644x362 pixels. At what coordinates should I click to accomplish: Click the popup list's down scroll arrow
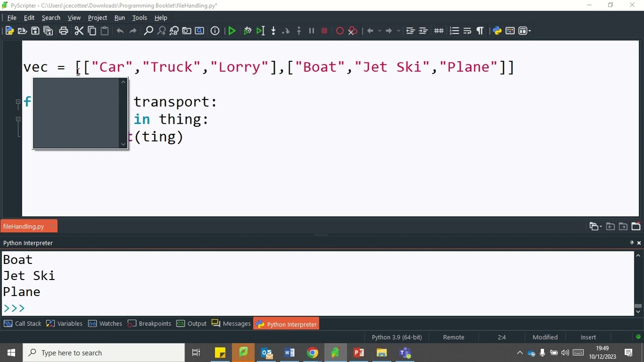(x=123, y=145)
